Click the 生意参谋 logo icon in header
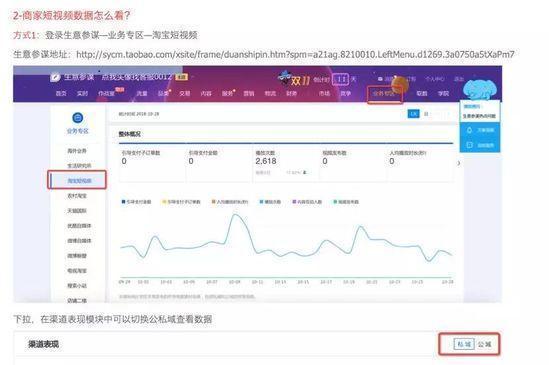The height and width of the screenshot is (365, 549). pos(55,77)
